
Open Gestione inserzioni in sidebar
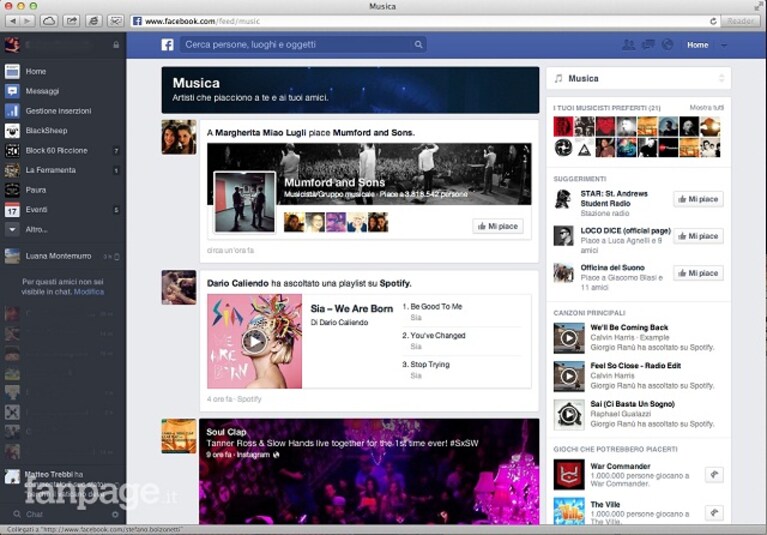tap(63, 111)
